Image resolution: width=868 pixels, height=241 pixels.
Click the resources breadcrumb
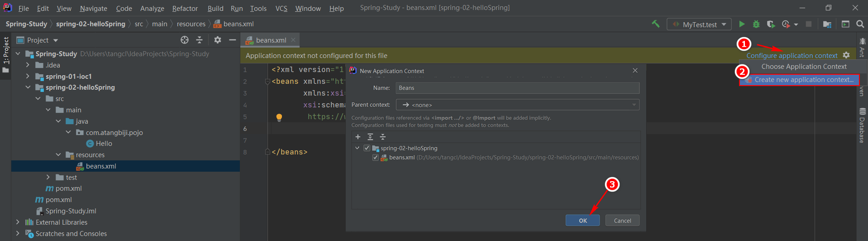point(191,24)
